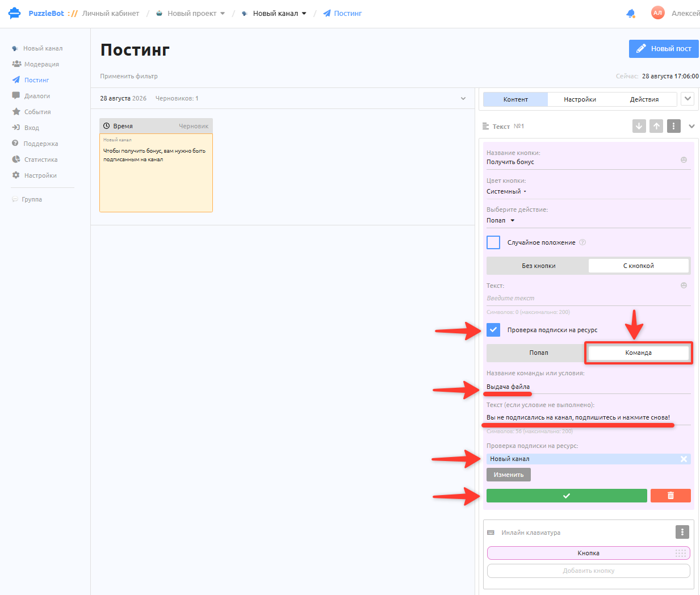Open Статистика in the sidebar

tap(41, 160)
